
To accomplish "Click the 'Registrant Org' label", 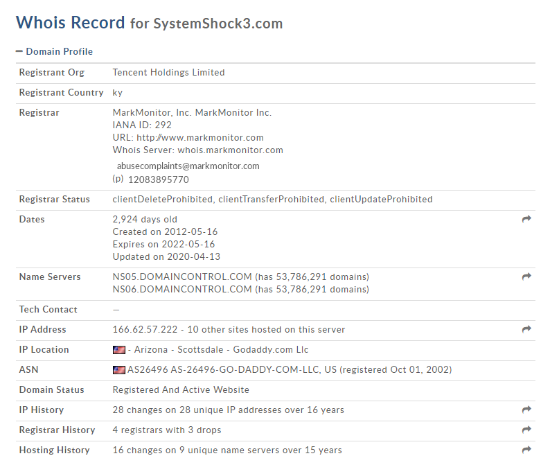I will [x=52, y=73].
